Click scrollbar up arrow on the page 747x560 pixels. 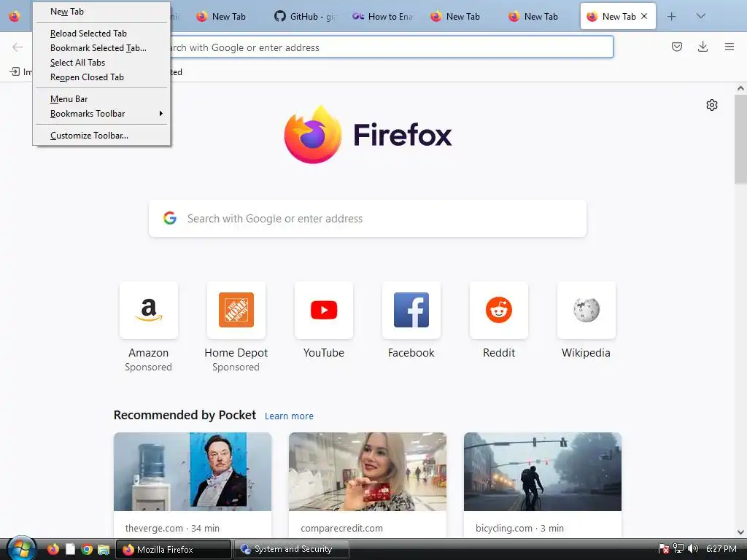[740, 88]
